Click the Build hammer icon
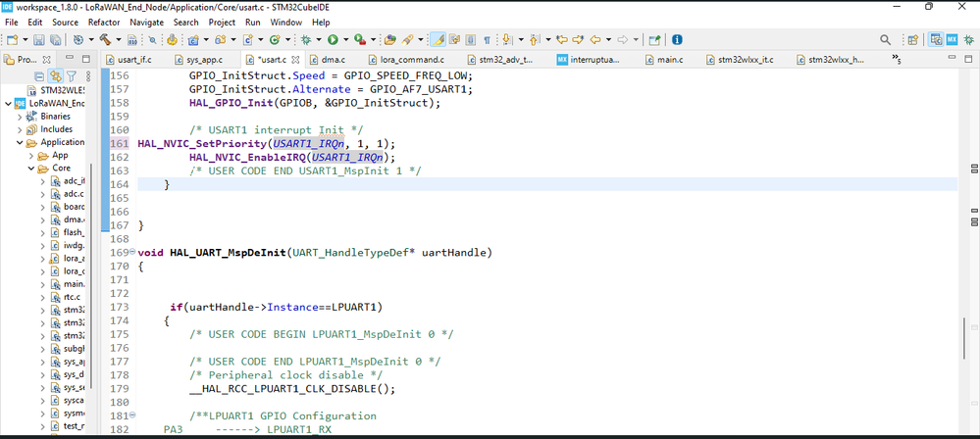The width and height of the screenshot is (980, 439). coord(105,40)
